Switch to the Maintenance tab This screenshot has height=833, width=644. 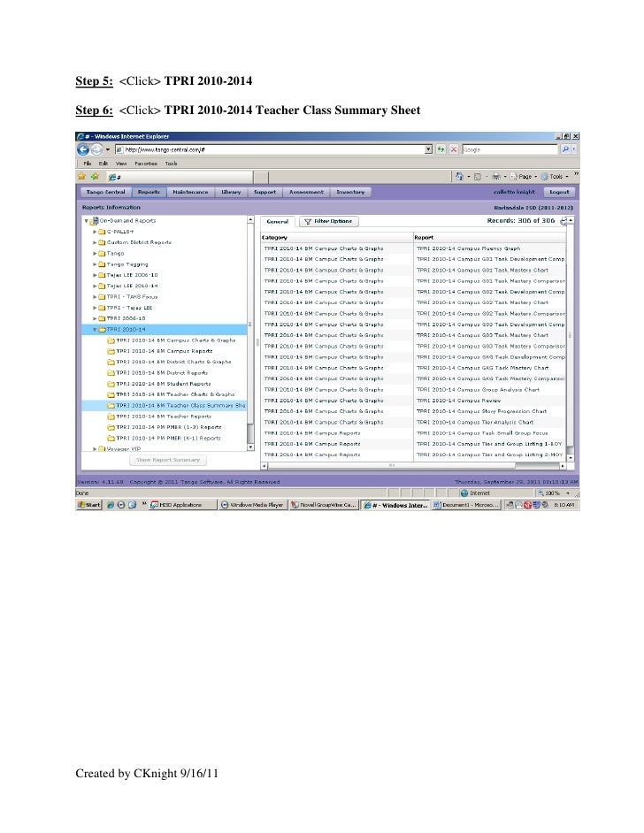coord(190,192)
